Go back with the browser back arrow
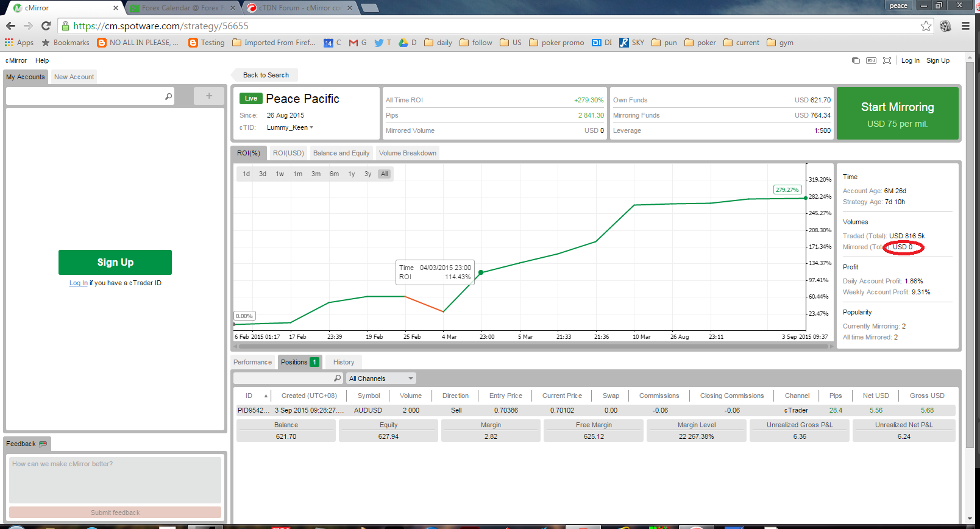This screenshot has height=529, width=980. tap(10, 26)
